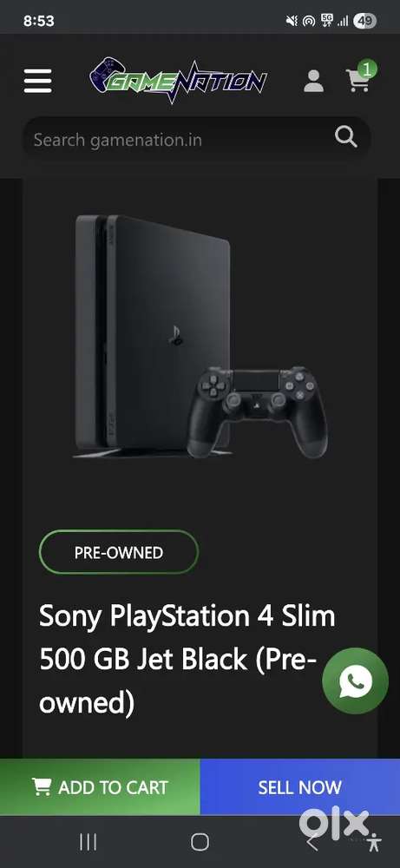Screen dimensions: 400x868
Task: Open Android recent apps button
Action: (x=88, y=842)
